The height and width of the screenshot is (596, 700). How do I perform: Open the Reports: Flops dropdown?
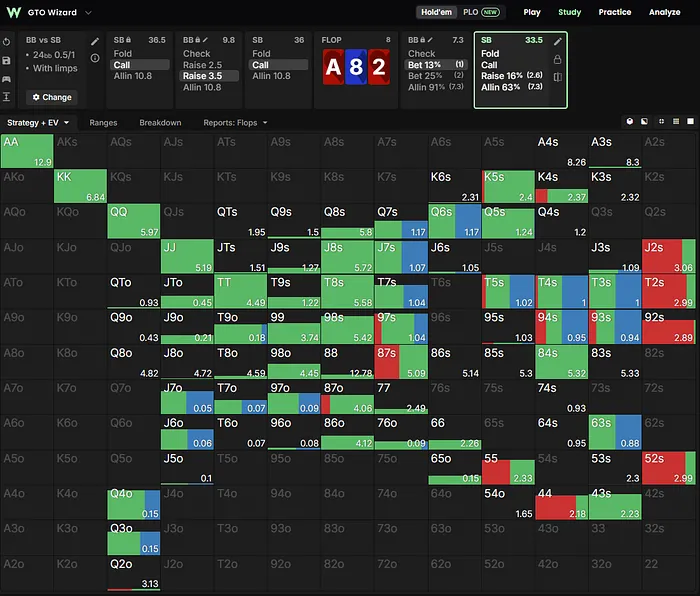(235, 123)
